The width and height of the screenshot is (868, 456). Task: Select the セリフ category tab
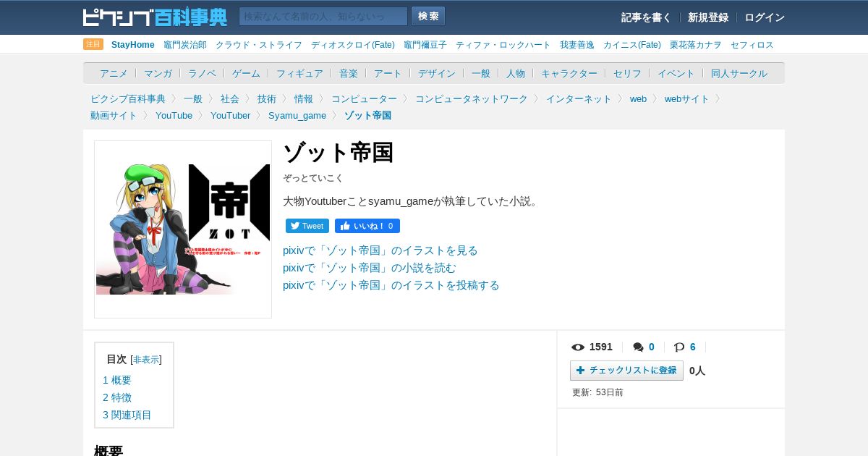point(627,73)
